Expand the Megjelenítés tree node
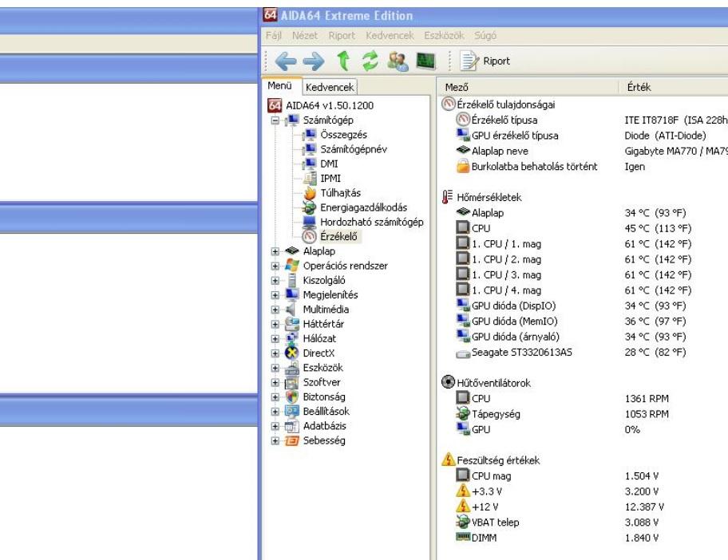The image size is (728, 560). pos(275,294)
